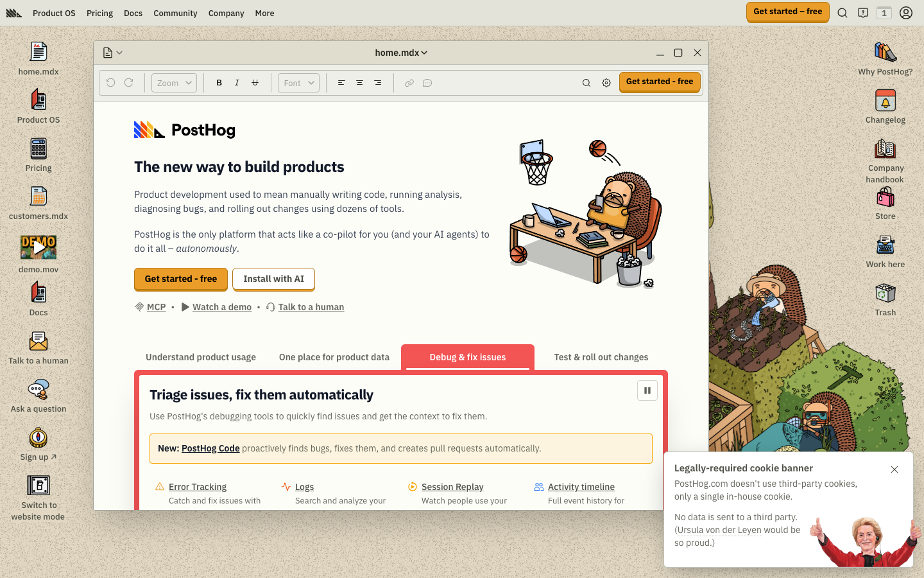Toggle bold formatting

point(219,83)
